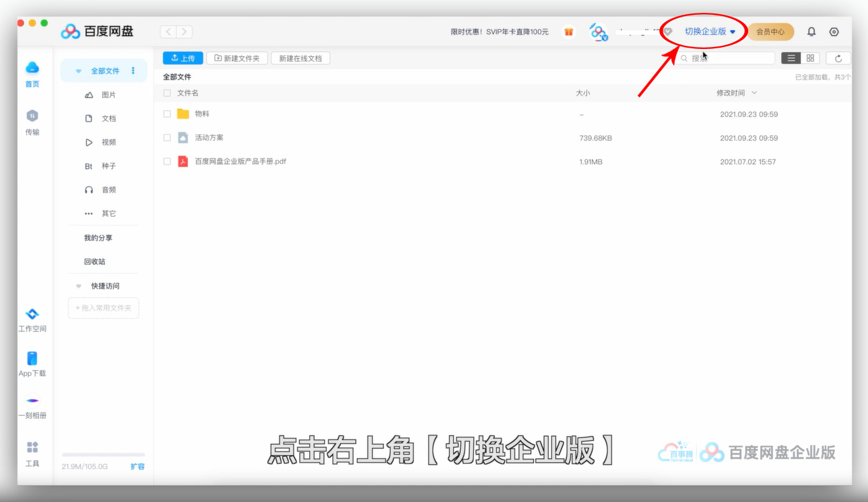868x502 pixels.
Task: Open the 会员中心 button
Action: click(770, 32)
